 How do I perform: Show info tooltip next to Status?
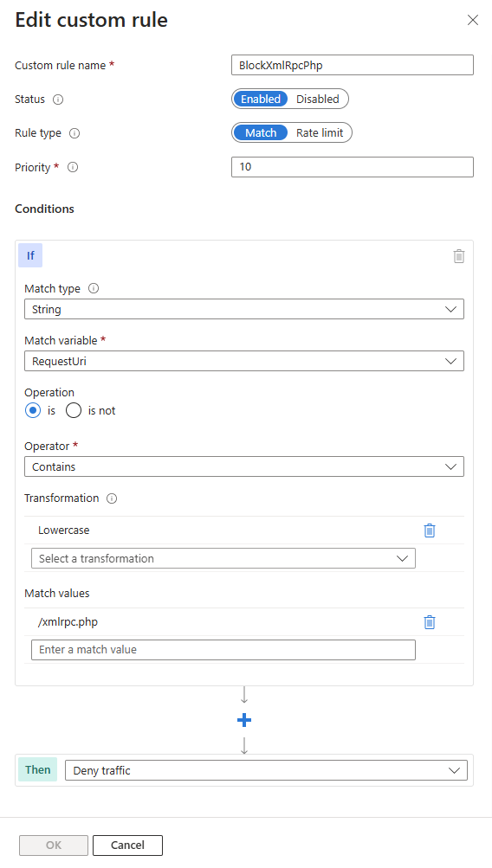point(58,100)
